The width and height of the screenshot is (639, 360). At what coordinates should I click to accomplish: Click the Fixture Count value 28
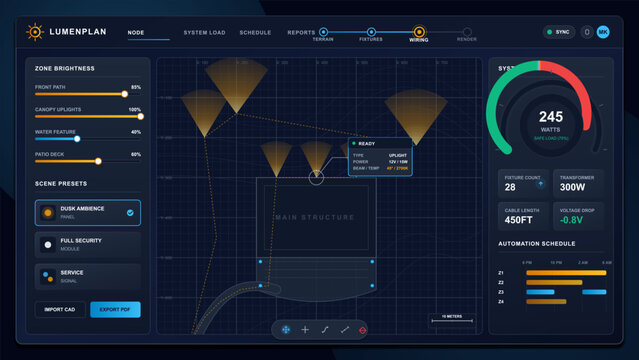pyautogui.click(x=510, y=187)
